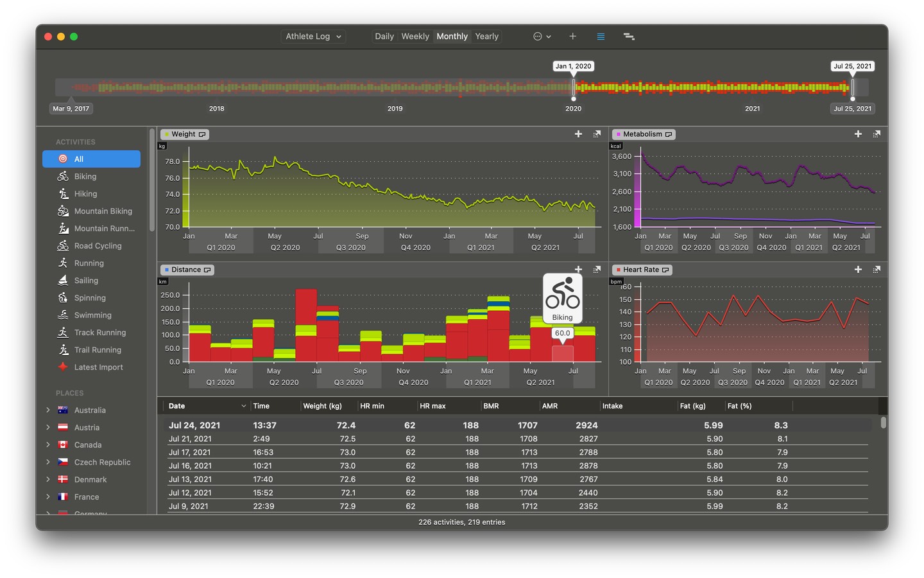The image size is (924, 578).
Task: Select the Hiking activity icon
Action: pos(63,194)
